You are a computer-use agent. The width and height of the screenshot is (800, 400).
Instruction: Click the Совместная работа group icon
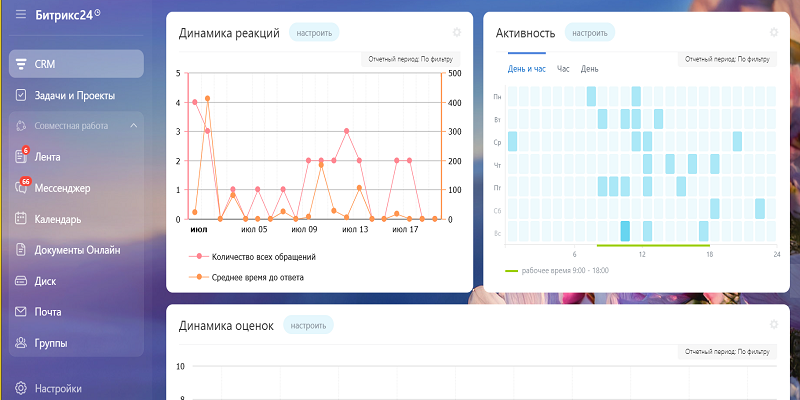point(21,126)
